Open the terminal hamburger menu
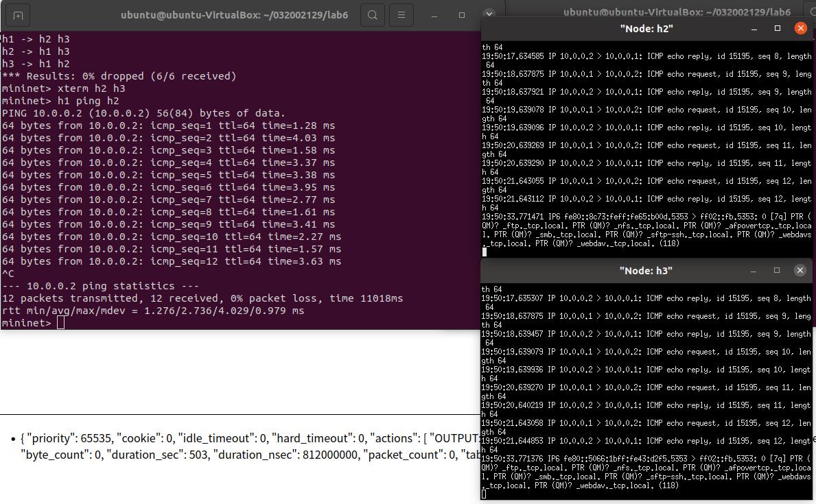The image size is (816, 504). pyautogui.click(x=401, y=15)
